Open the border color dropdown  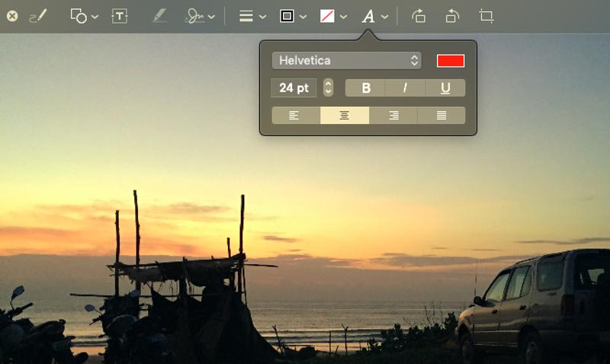tap(293, 16)
